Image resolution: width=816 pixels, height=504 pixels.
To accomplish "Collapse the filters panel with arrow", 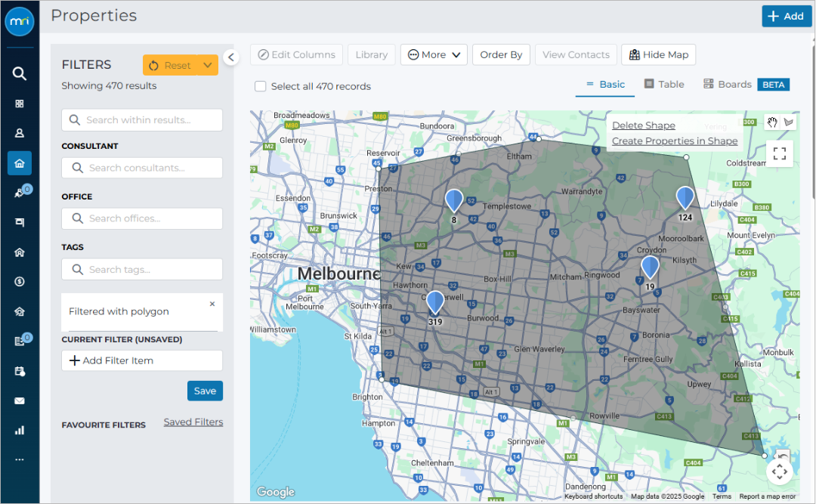I will pyautogui.click(x=231, y=57).
